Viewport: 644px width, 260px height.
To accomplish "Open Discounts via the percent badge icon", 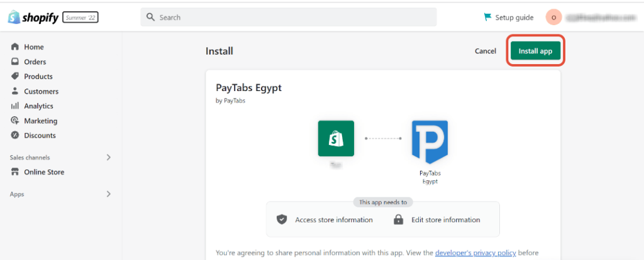I will [x=15, y=135].
